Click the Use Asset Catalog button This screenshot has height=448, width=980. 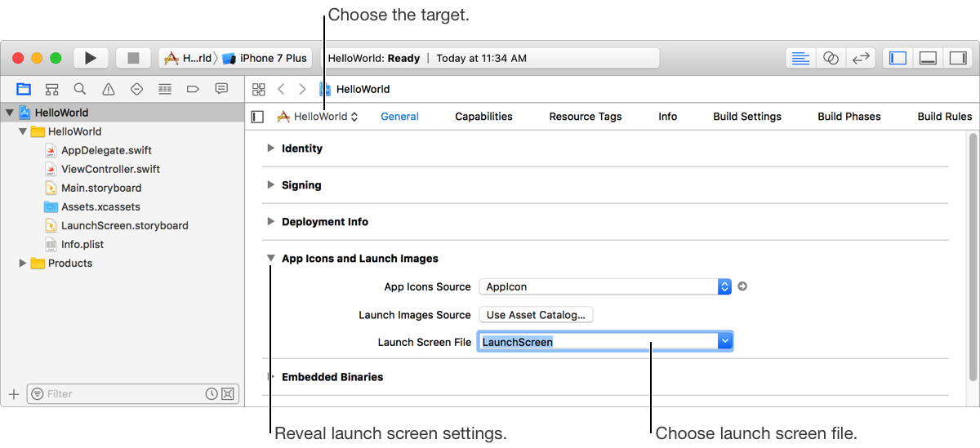tap(536, 315)
